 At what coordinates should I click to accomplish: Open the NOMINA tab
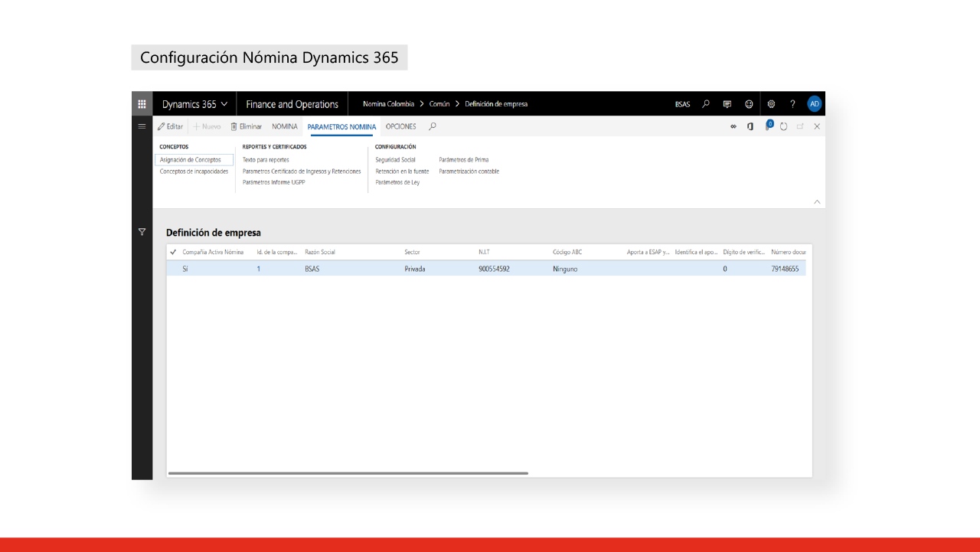tap(285, 126)
